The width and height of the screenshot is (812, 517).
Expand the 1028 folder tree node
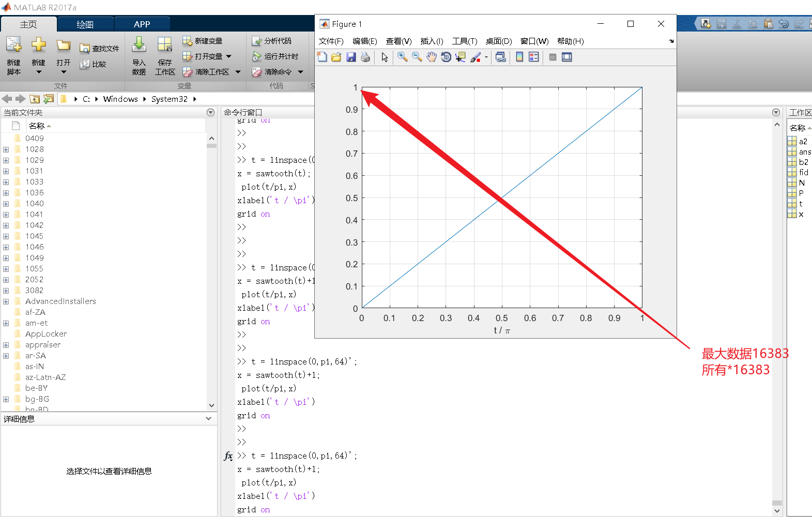pos(6,149)
